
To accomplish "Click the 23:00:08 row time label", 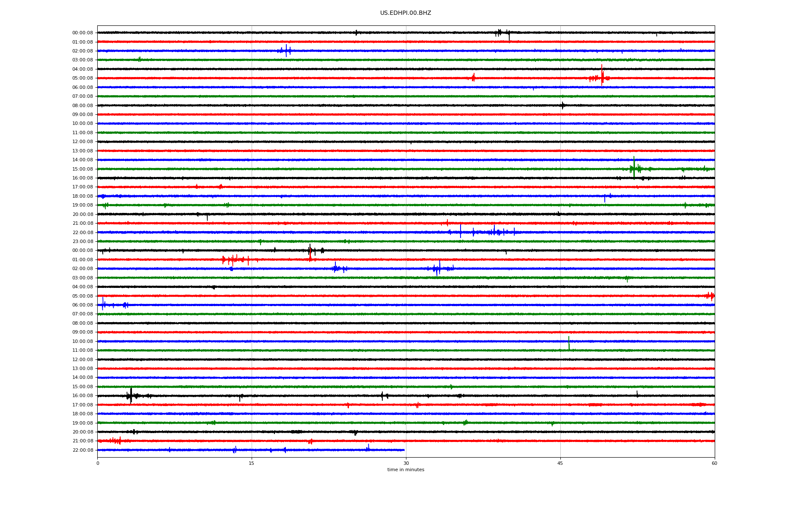I will click(x=82, y=242).
